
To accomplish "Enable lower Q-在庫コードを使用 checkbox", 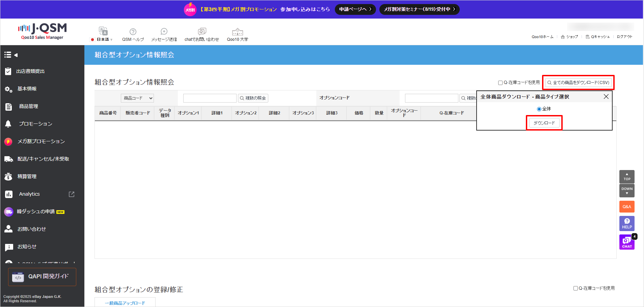I will tap(575, 288).
